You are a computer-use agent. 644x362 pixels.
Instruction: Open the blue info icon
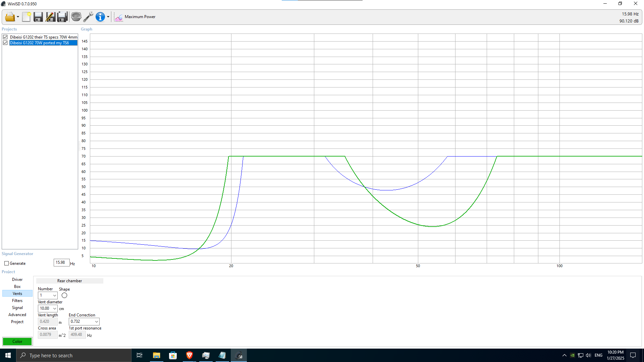100,17
